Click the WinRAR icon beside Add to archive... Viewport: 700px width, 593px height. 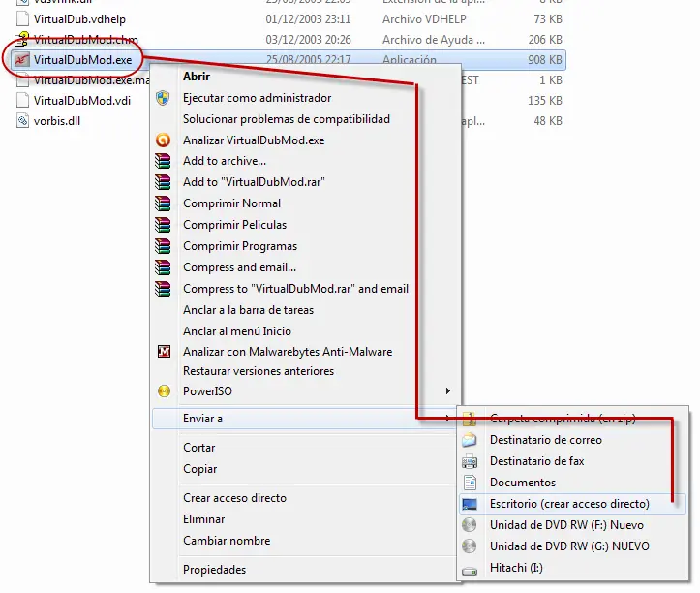[163, 161]
